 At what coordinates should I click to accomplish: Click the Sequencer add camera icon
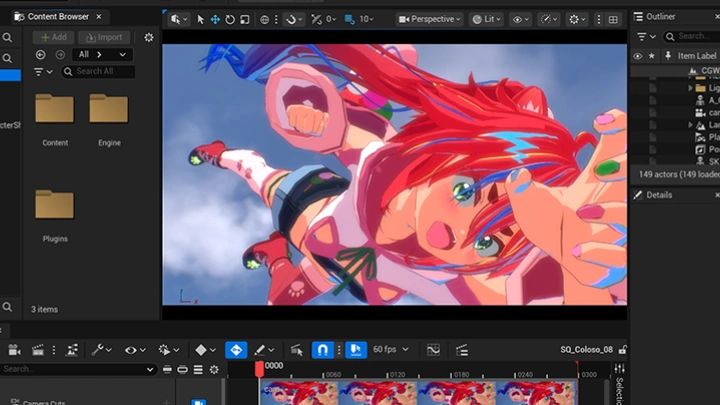(14, 350)
